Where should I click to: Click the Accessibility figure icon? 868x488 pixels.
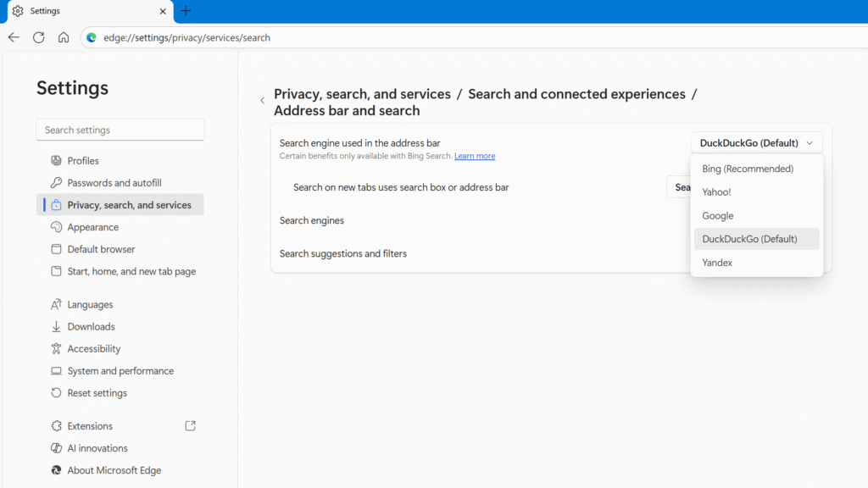point(57,349)
